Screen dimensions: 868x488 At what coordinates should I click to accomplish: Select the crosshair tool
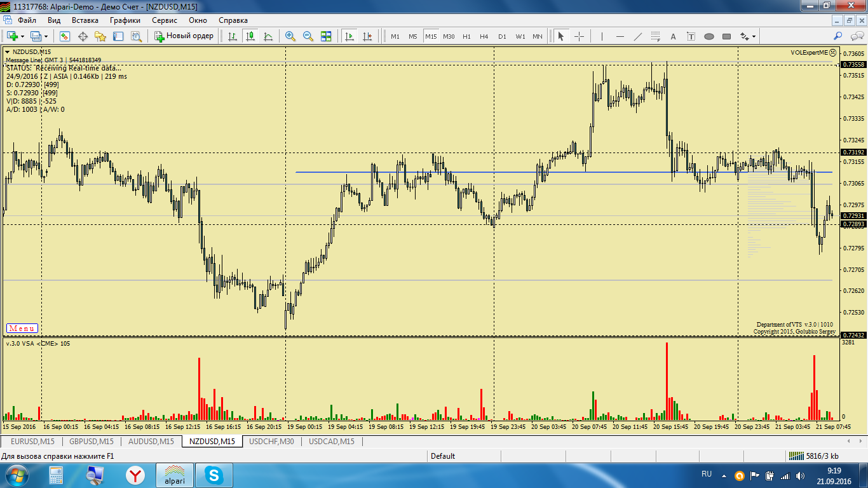pos(579,36)
